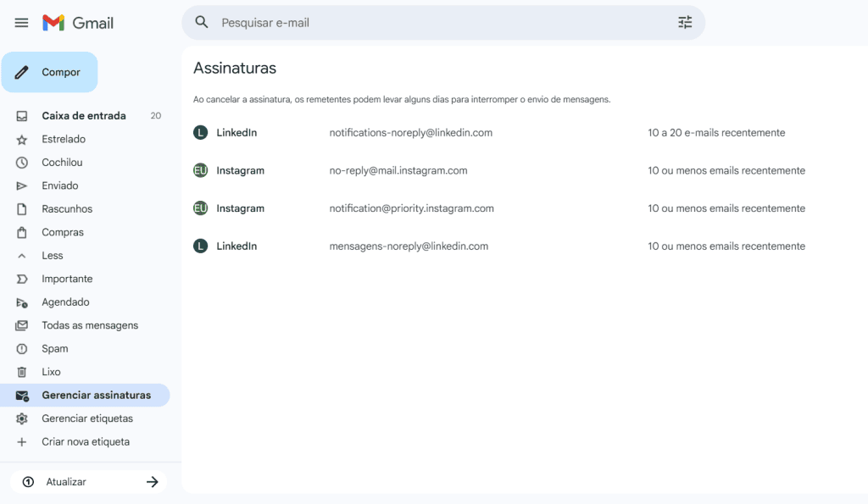Click the Compor button
868x504 pixels.
point(49,72)
